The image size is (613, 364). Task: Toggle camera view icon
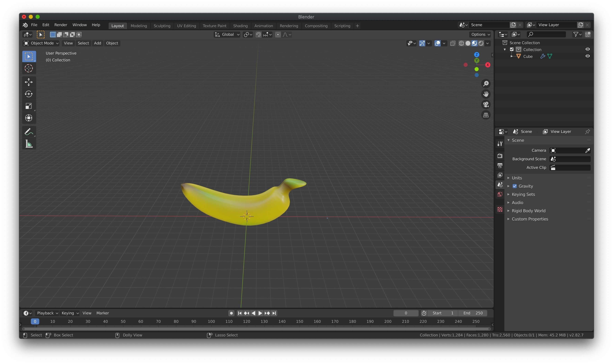point(486,105)
